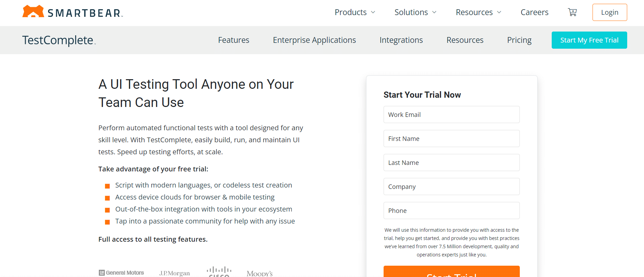Click the privacy notice 'We will use this information'
This screenshot has height=277, width=644.
pyautogui.click(x=452, y=242)
